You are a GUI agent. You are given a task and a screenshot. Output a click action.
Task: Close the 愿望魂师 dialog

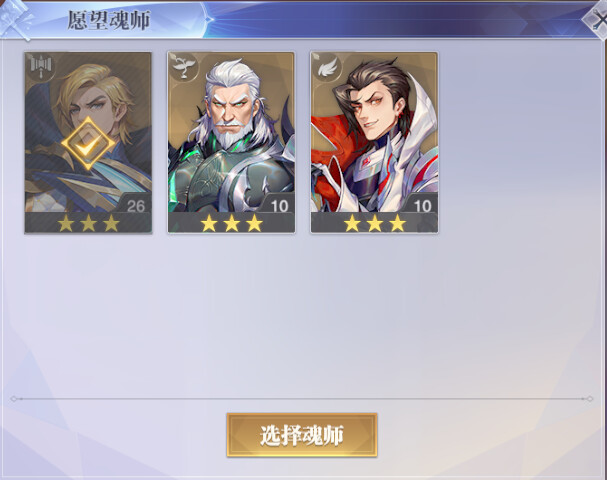click(x=596, y=19)
